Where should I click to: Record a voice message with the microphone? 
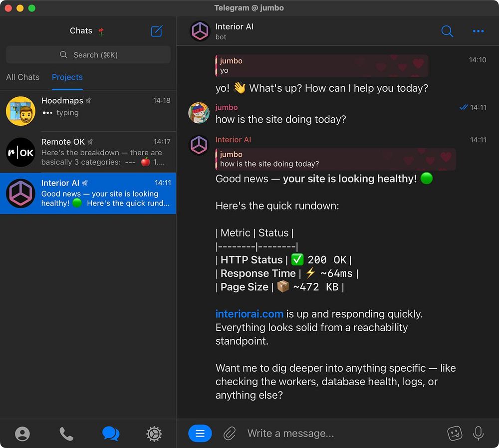pyautogui.click(x=478, y=433)
